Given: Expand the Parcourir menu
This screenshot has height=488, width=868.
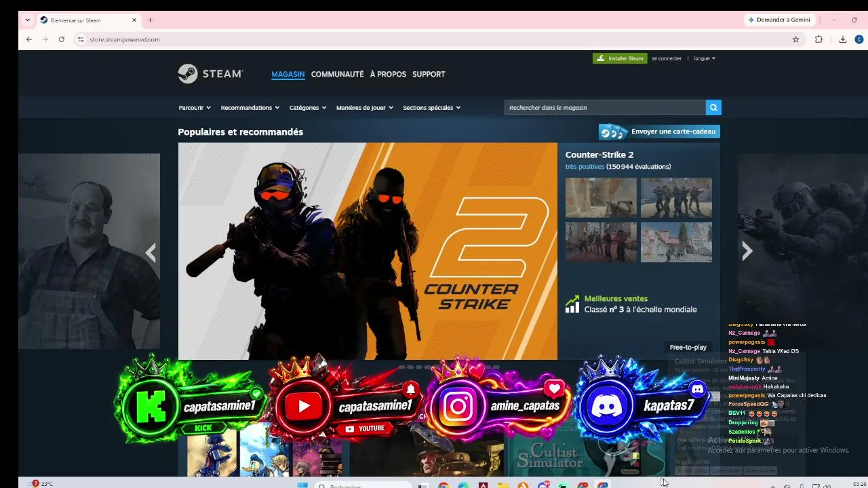Looking at the screenshot, I should coord(195,108).
